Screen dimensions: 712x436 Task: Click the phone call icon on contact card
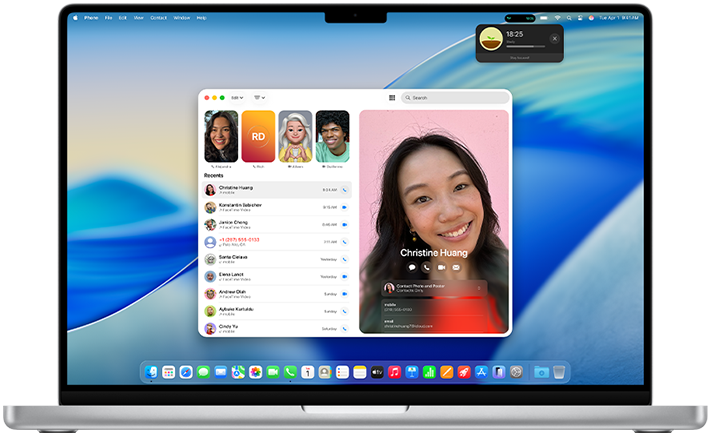click(x=426, y=267)
